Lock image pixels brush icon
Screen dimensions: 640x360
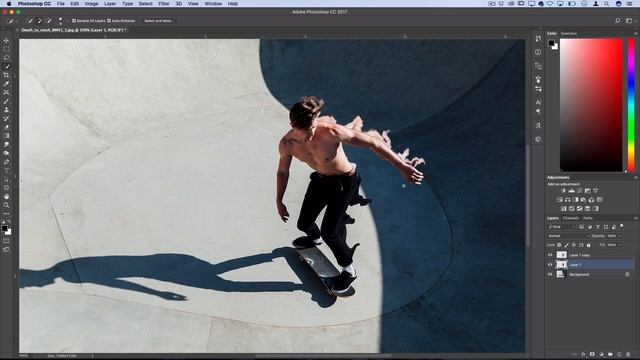[567, 245]
